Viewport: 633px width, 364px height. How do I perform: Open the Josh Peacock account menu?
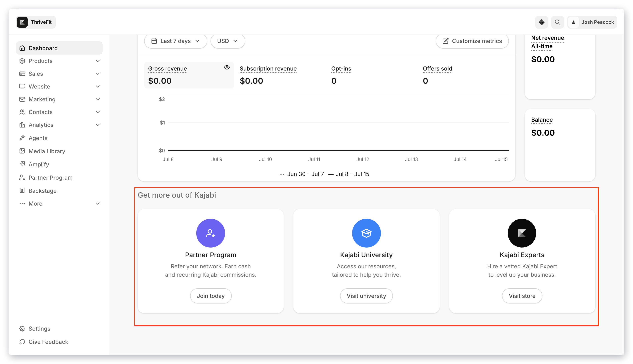tap(592, 22)
